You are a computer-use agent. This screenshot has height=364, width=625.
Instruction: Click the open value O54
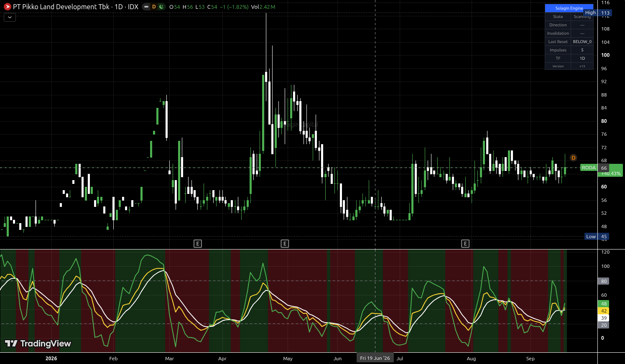click(x=175, y=7)
